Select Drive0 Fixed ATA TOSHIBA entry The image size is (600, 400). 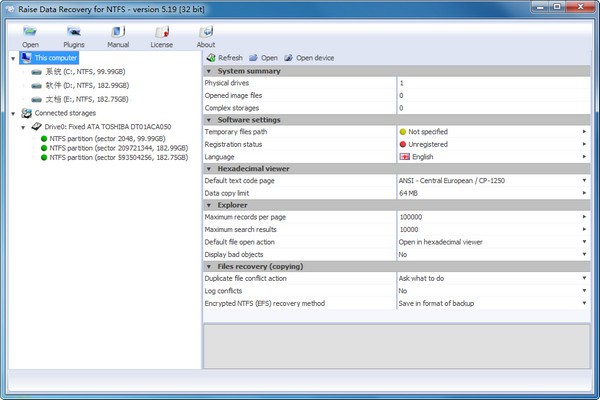101,127
